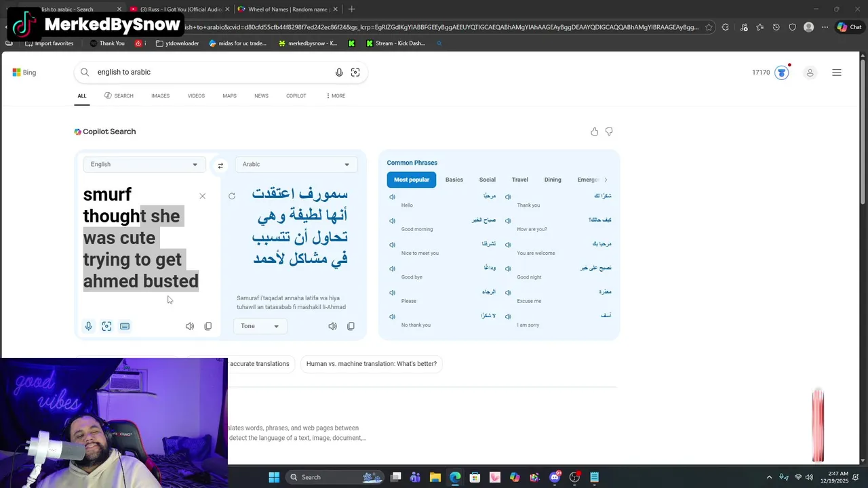868x488 pixels.
Task: Start voice search with the microphone icon
Action: pos(339,73)
